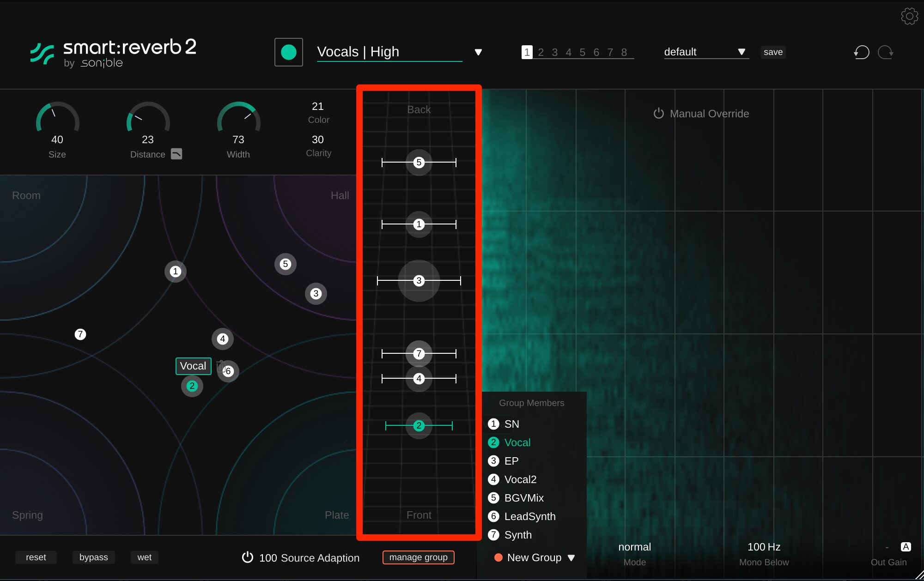Select node 3 in the reverb matrix
Screen dimensions: 924x581
pos(316,294)
